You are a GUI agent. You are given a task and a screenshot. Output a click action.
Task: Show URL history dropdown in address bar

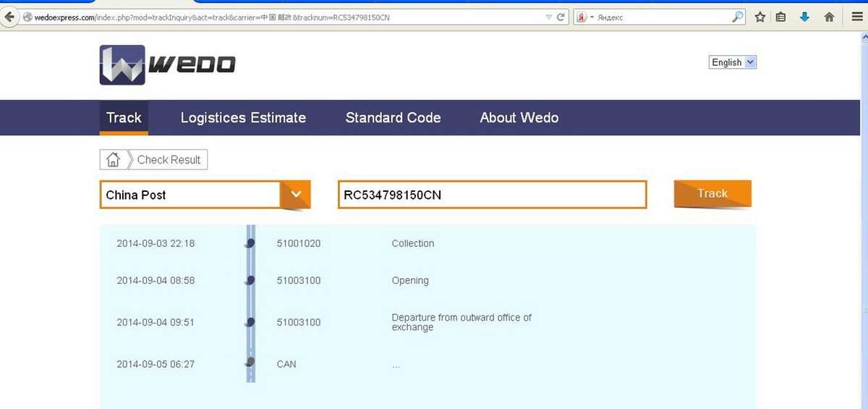548,17
